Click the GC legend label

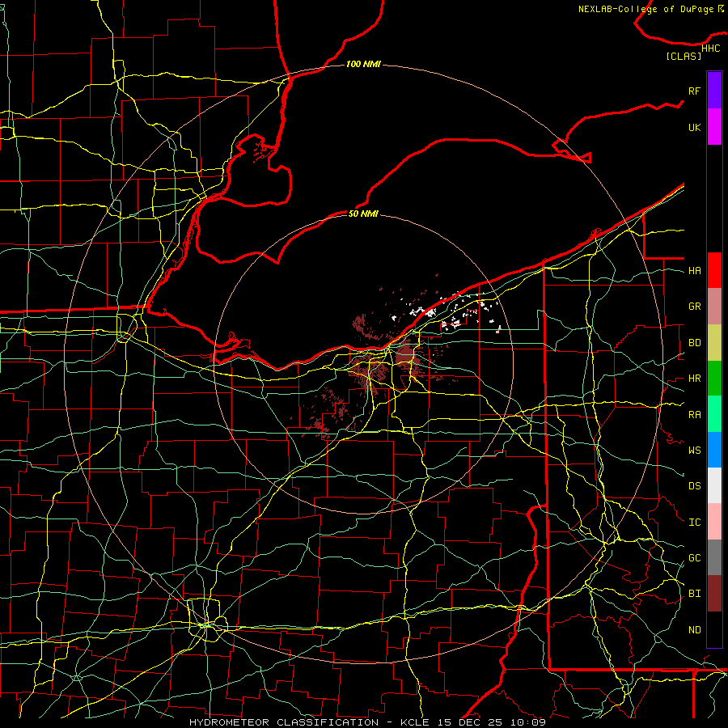695,557
